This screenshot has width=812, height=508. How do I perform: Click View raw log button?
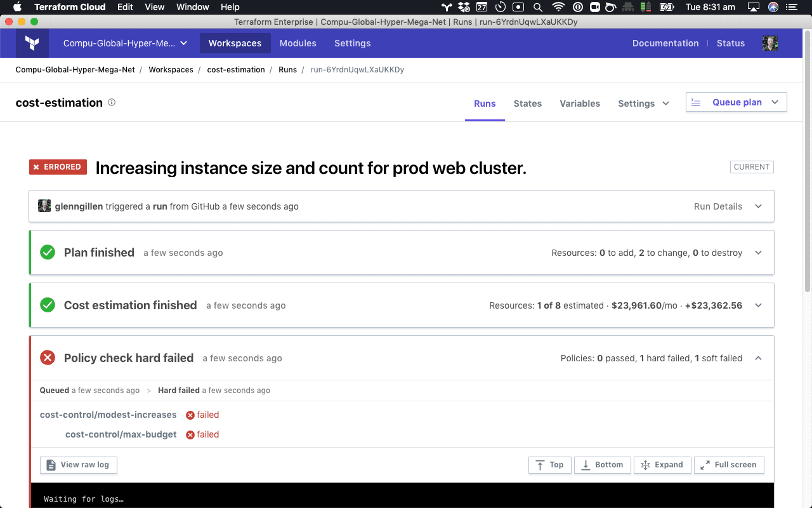[x=79, y=465]
